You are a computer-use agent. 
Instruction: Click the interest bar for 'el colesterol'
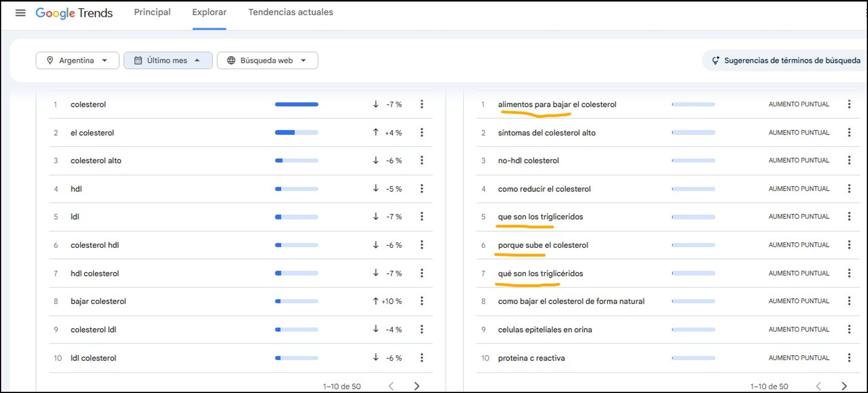point(297,132)
